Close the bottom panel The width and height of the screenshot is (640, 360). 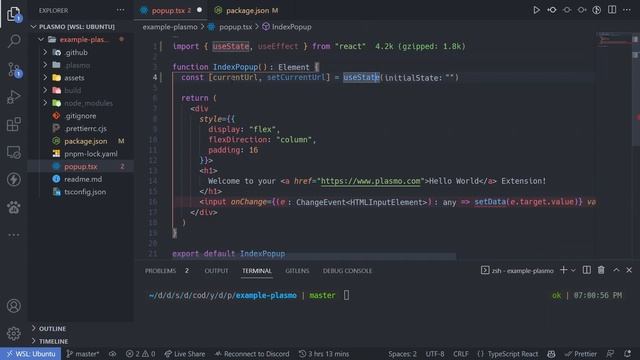point(629,270)
